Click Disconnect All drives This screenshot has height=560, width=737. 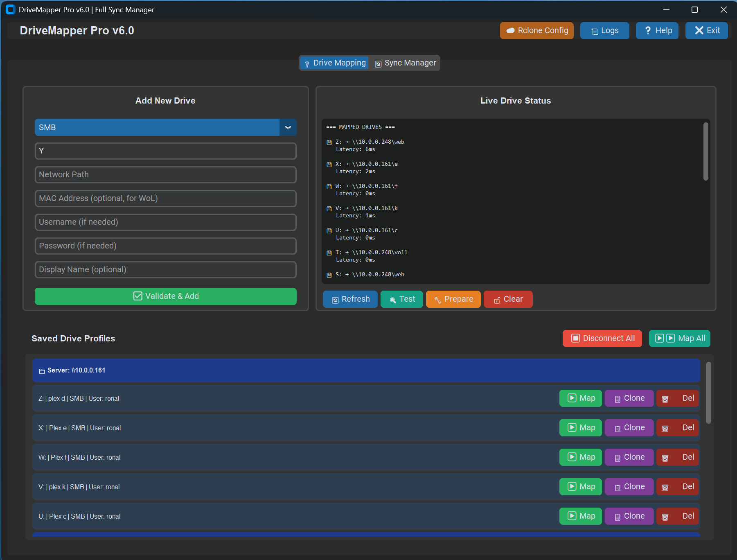point(602,339)
